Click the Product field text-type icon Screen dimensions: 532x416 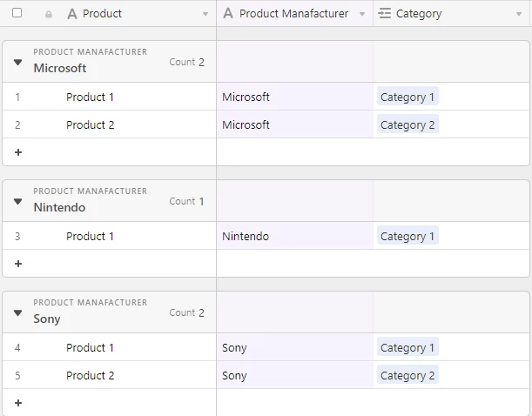[x=72, y=14]
